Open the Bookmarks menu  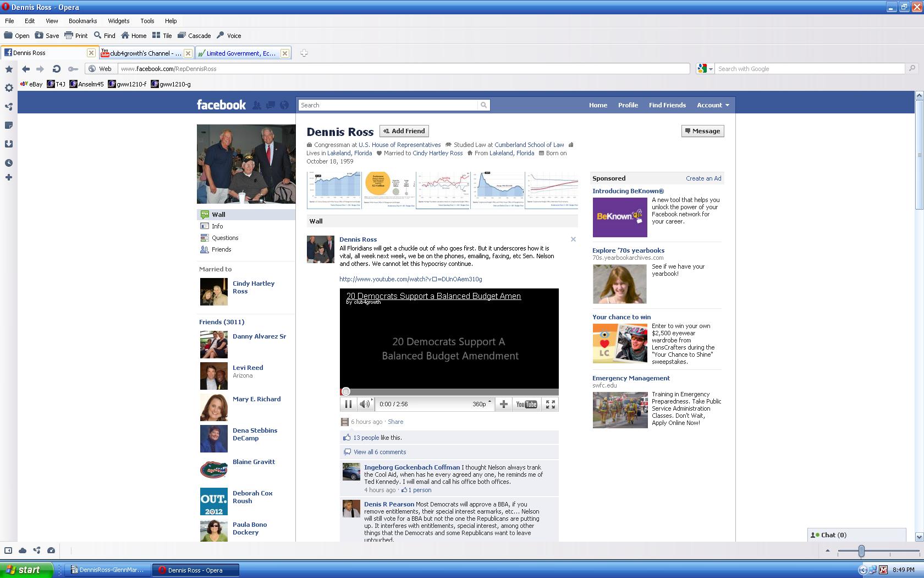pyautogui.click(x=82, y=21)
